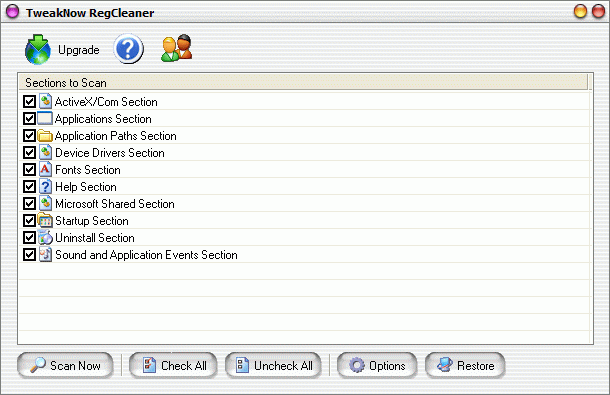Select the Application Paths Section text

[116, 136]
